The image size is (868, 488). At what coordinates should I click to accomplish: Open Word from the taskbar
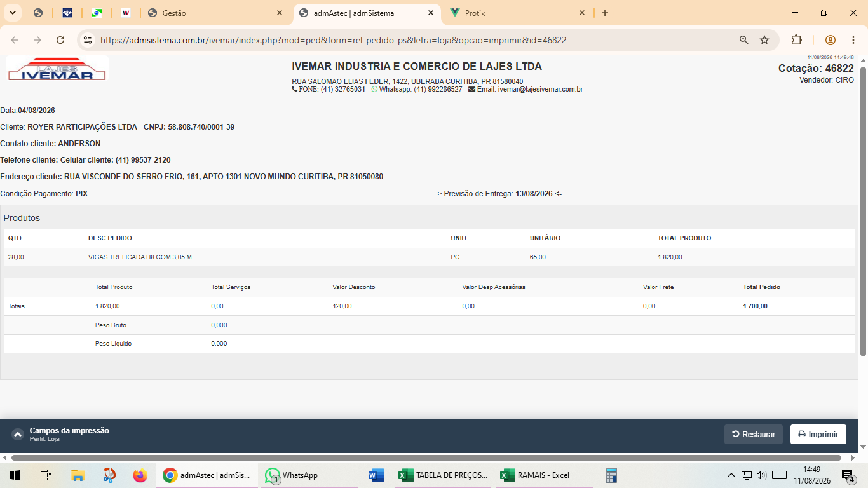coord(376,475)
